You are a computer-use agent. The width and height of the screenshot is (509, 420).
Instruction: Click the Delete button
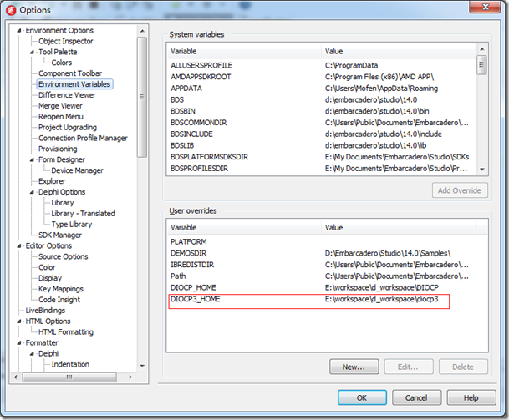463,367
